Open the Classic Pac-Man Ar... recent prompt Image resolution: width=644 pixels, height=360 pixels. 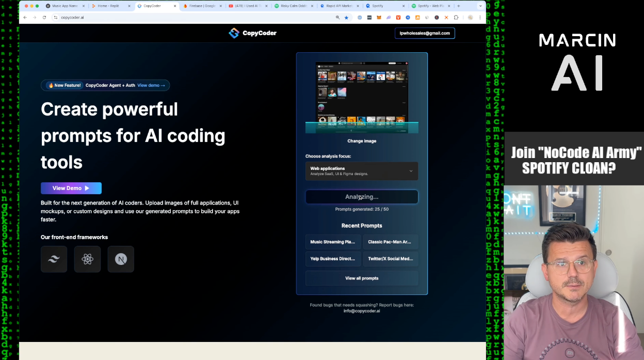click(x=391, y=242)
